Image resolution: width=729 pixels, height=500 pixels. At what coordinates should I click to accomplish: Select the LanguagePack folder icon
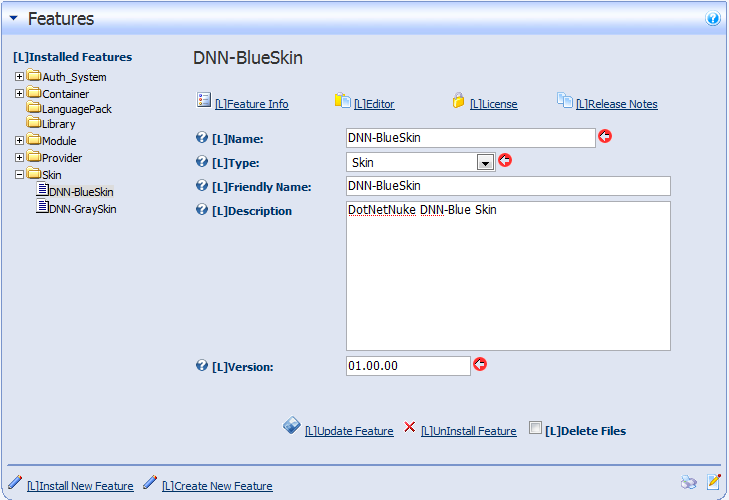[33, 107]
